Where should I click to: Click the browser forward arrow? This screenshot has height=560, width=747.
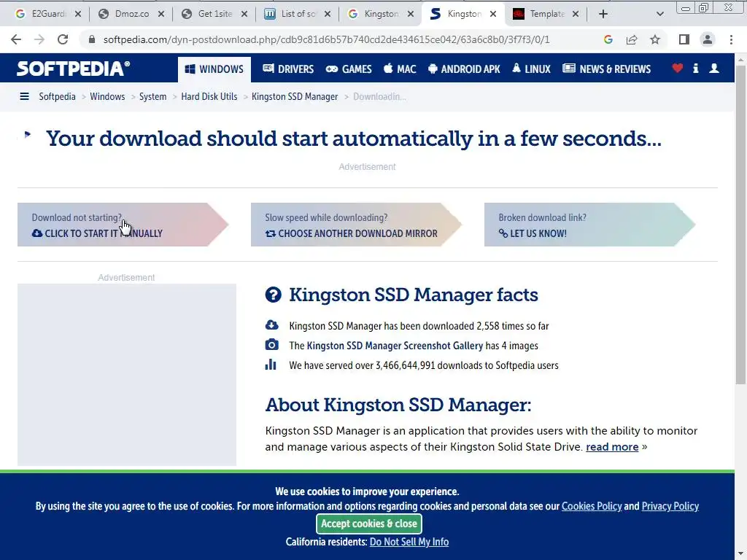(39, 39)
